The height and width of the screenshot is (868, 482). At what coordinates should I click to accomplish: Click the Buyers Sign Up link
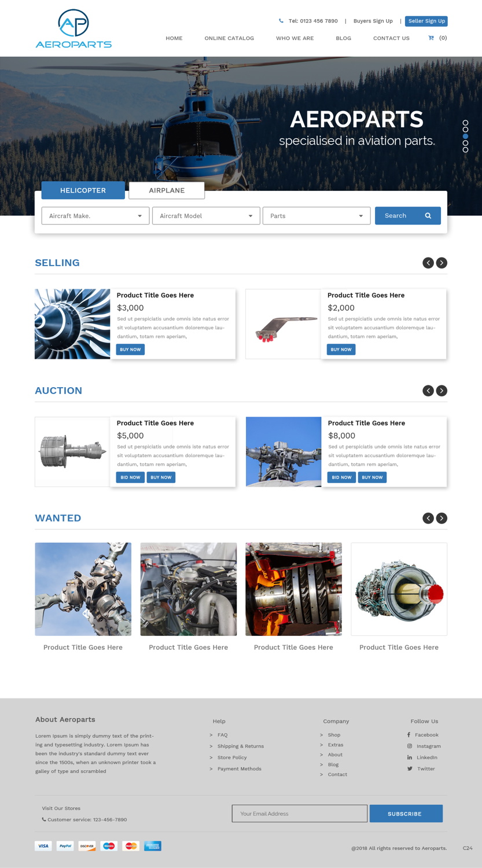pos(373,21)
